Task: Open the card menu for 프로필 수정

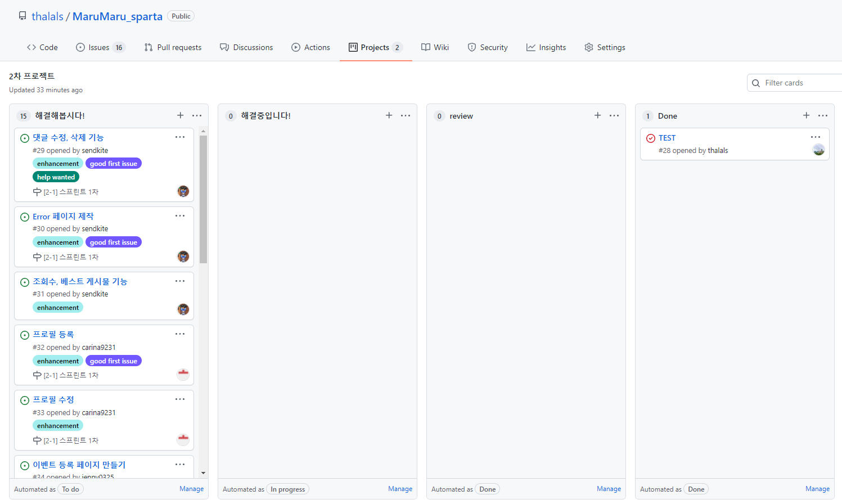Action: tap(180, 399)
